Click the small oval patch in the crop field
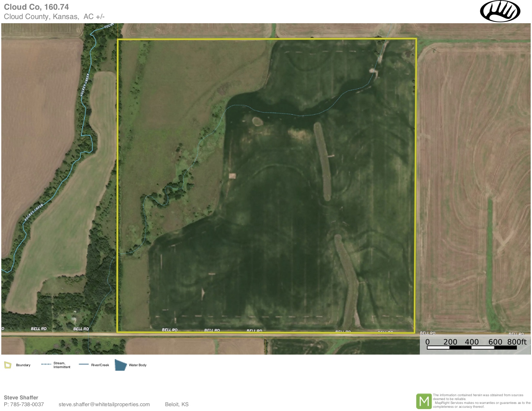This screenshot has width=532, height=411. 257,121
